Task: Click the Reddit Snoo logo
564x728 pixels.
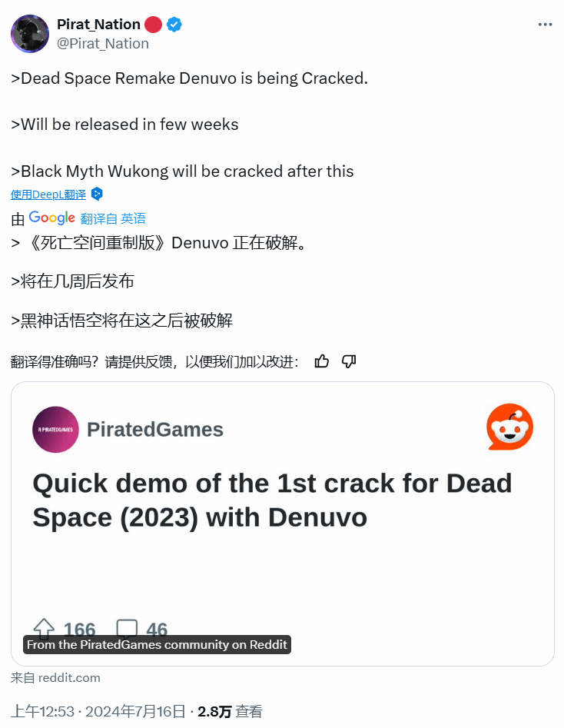Action: pos(509,427)
